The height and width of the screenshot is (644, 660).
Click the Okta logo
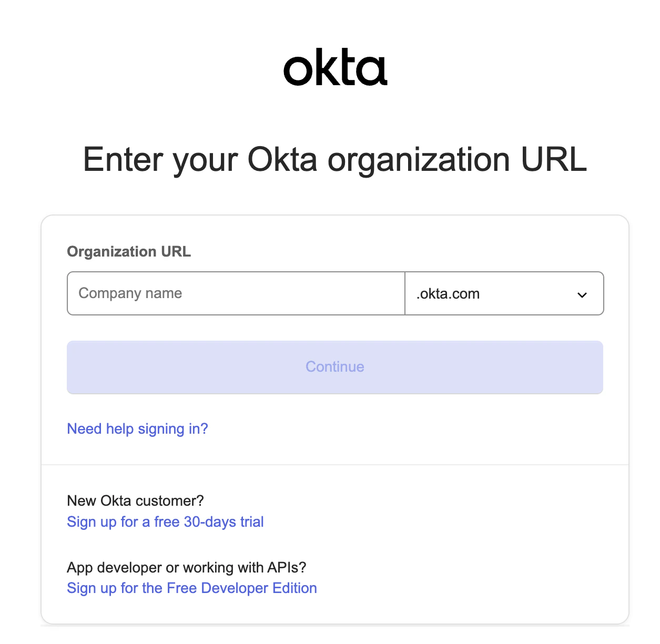[x=334, y=67]
